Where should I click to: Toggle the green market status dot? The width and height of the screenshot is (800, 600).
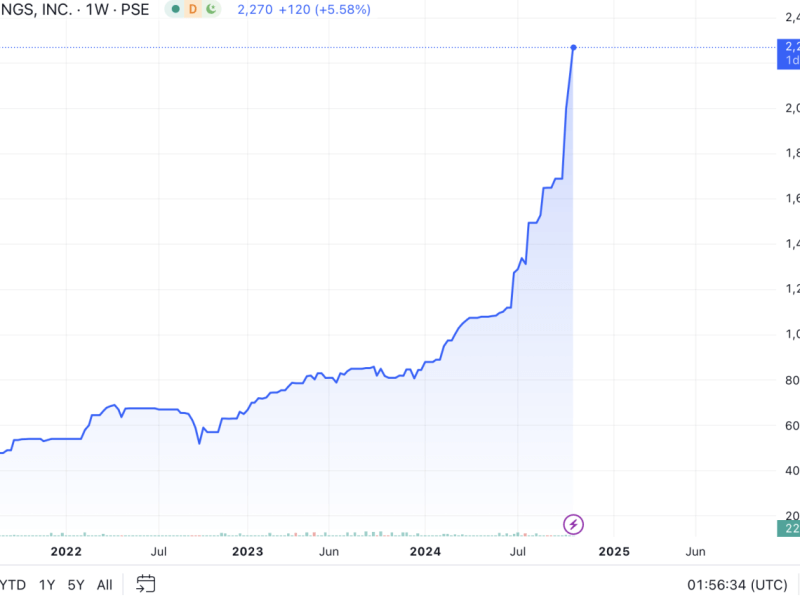point(176,10)
